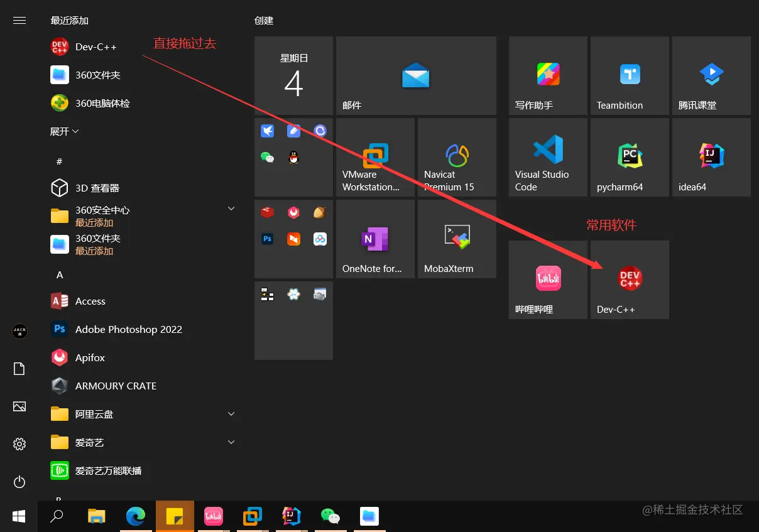Open the idea64 tile

point(711,157)
